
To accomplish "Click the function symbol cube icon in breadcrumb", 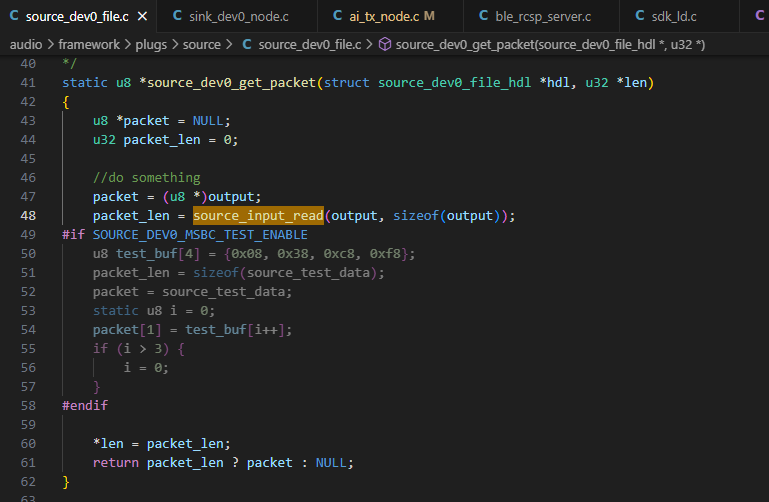I will (385, 45).
